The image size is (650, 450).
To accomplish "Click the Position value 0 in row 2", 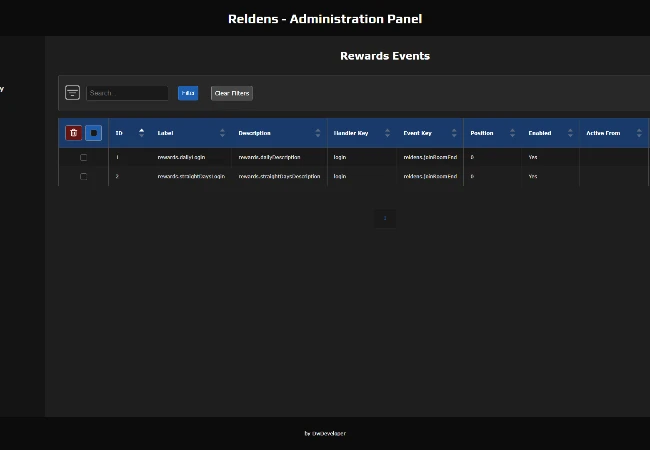I will [x=472, y=177].
